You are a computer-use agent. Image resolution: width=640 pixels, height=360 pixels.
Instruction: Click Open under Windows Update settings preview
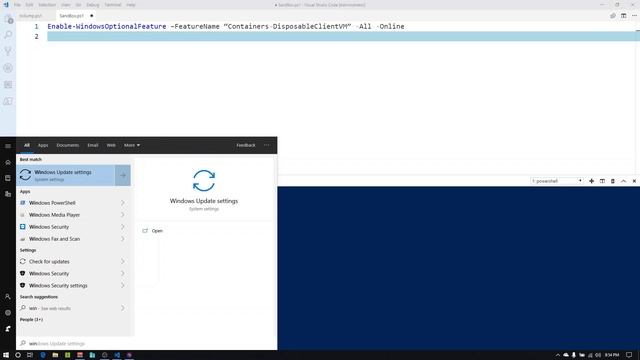(157, 231)
